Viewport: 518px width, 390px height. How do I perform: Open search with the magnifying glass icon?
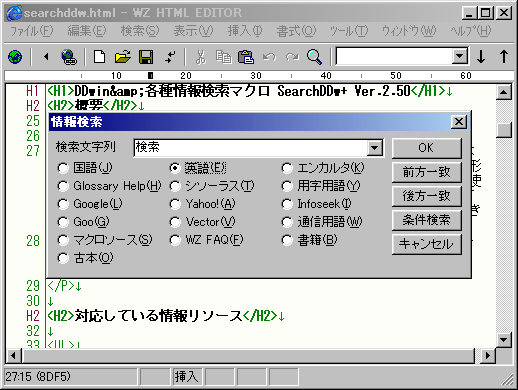(x=314, y=57)
